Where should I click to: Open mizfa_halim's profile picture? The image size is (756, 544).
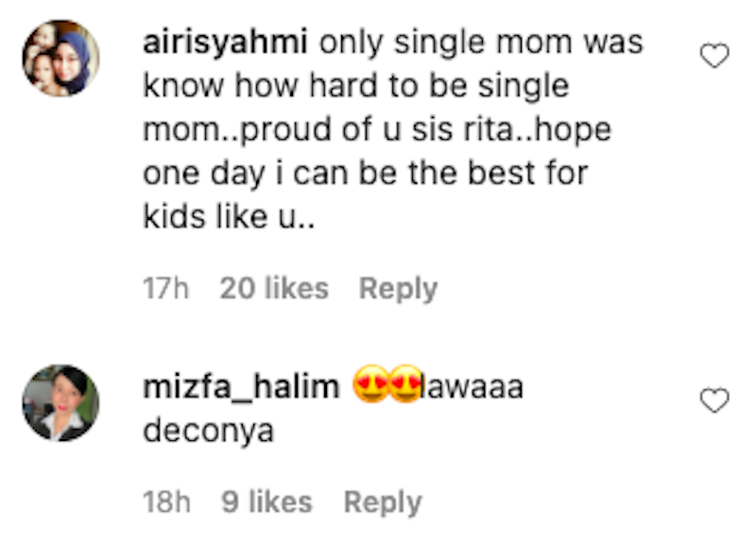60,403
